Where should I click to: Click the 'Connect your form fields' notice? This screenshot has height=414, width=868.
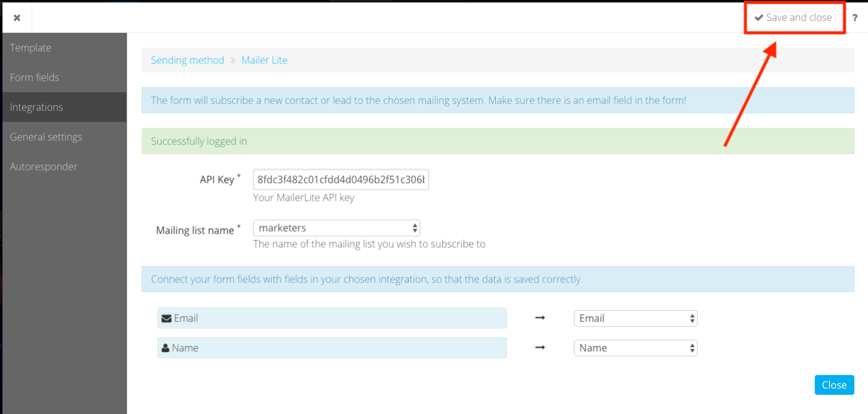498,280
